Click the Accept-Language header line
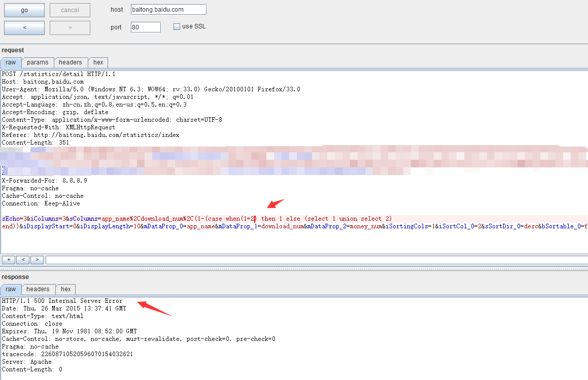This screenshot has width=588, height=380. [x=94, y=105]
